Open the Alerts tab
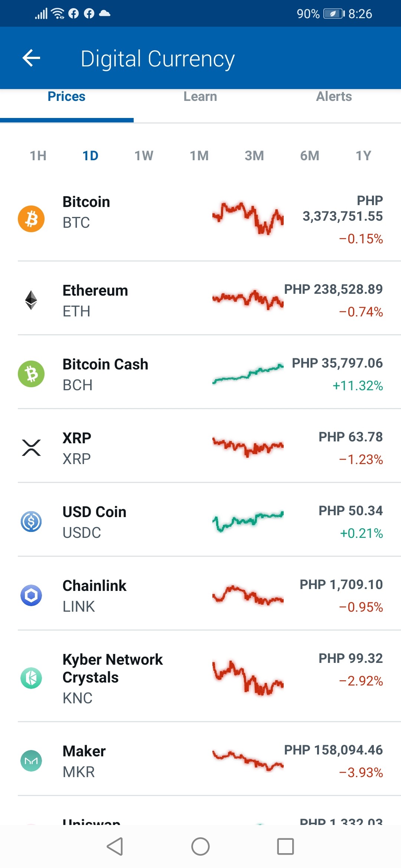 point(334,96)
